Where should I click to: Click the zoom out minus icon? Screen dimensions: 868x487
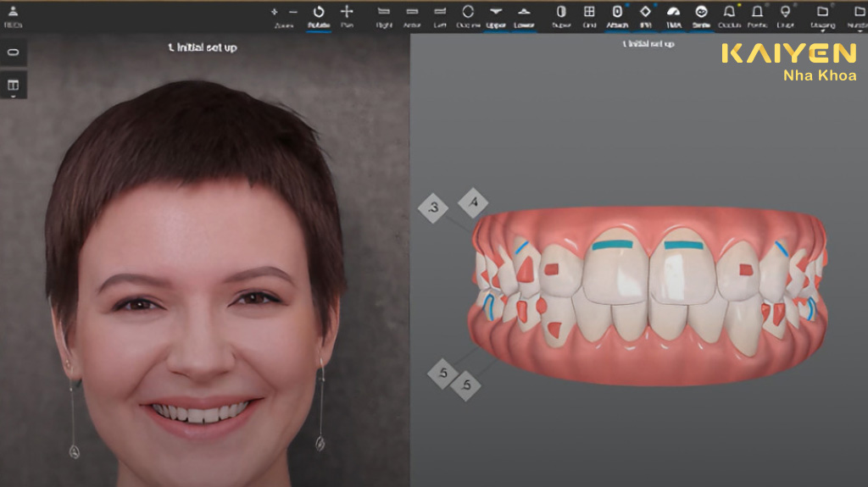293,12
